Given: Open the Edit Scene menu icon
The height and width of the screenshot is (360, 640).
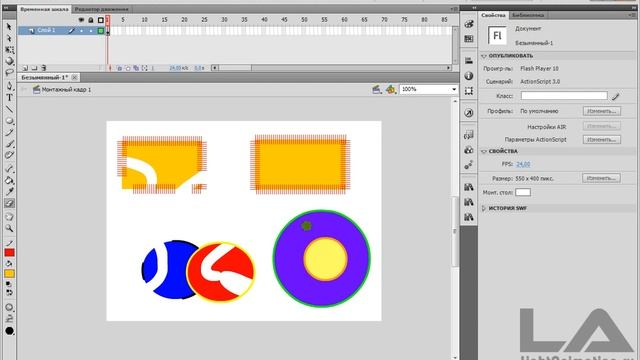Looking at the screenshot, I should [x=376, y=89].
